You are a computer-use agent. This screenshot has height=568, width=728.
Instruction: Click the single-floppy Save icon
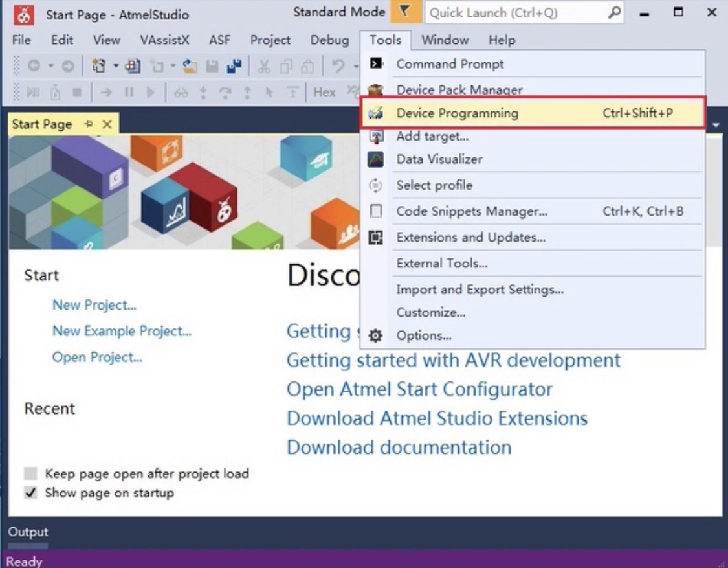[212, 67]
